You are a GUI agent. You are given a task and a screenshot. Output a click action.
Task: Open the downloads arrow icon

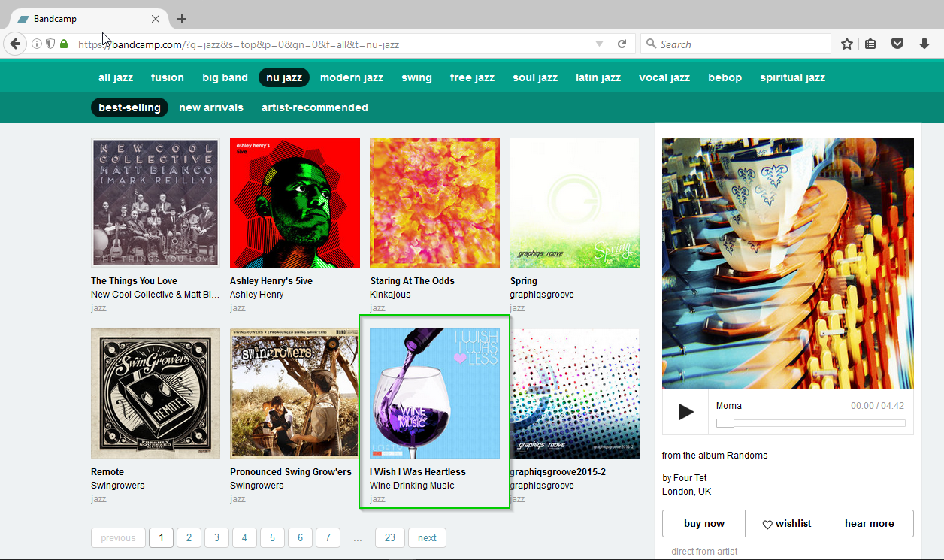click(924, 44)
